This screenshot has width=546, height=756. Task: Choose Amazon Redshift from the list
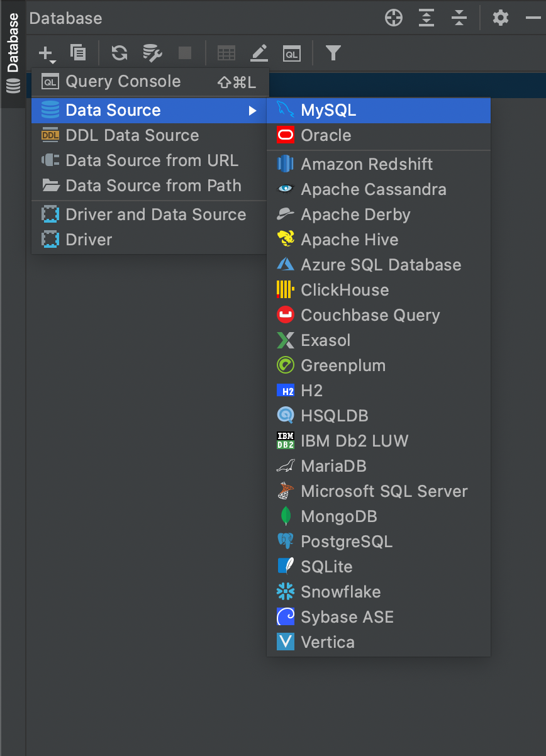tap(379, 164)
